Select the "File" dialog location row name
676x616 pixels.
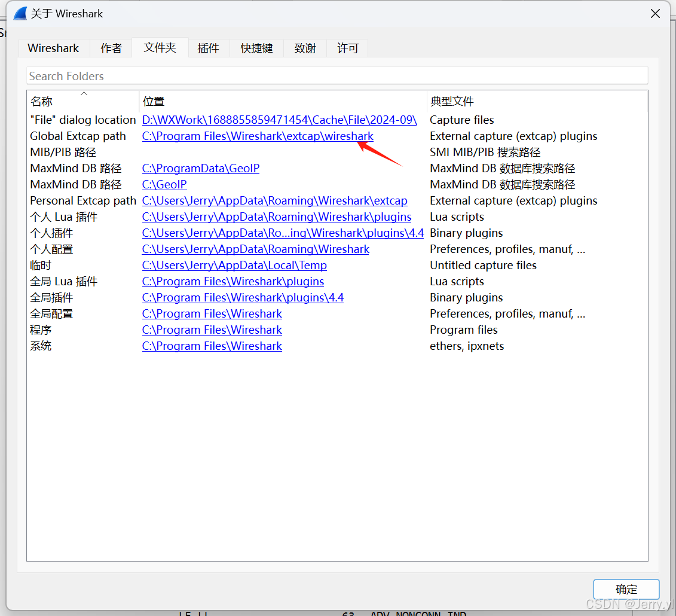(x=82, y=120)
